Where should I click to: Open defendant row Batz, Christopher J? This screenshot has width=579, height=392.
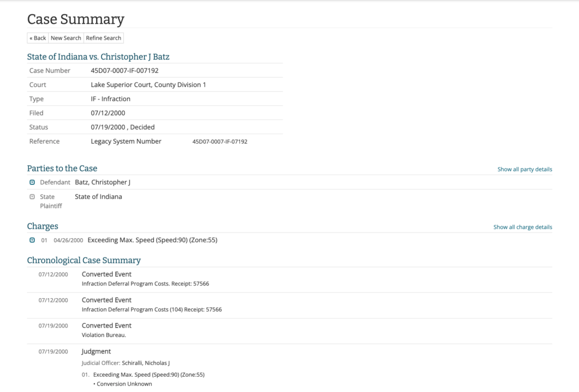pyautogui.click(x=102, y=182)
